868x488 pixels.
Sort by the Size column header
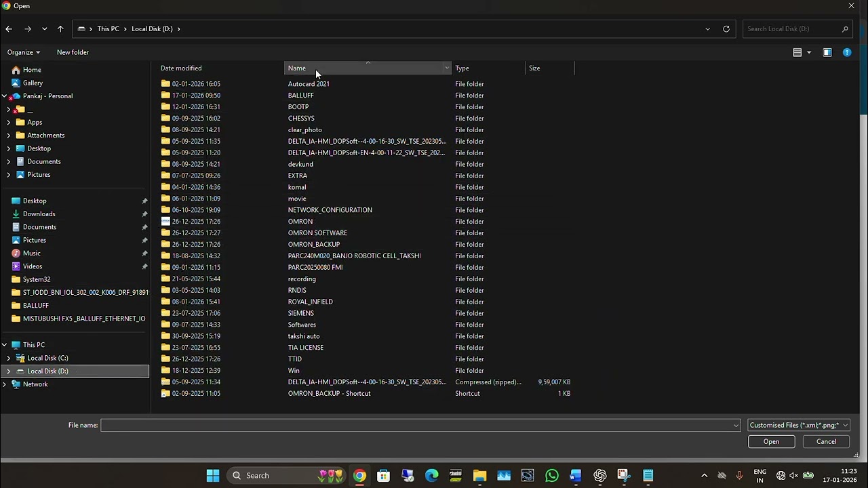point(534,68)
